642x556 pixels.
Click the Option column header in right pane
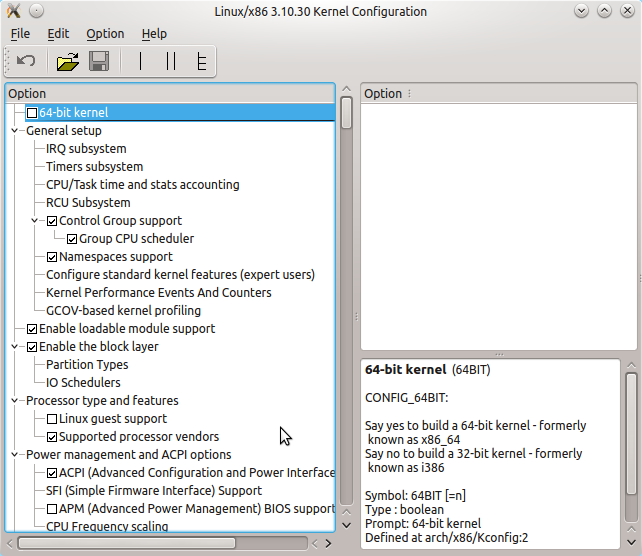click(383, 94)
